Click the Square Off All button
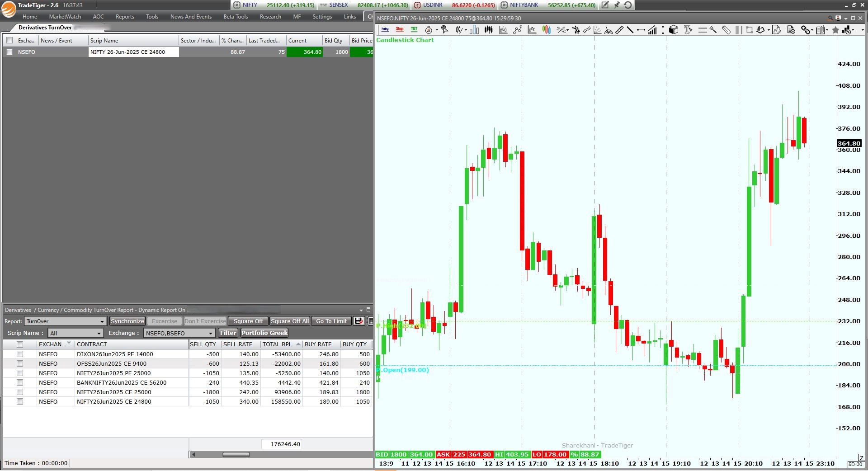The image size is (868, 471). (x=290, y=321)
